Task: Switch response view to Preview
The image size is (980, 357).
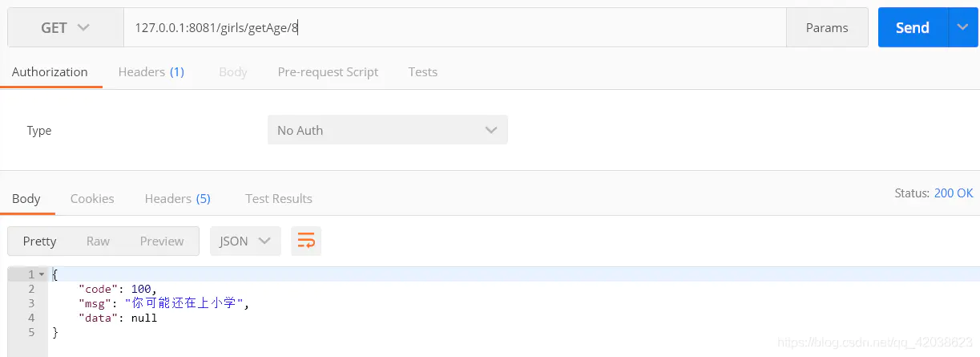Action: tap(162, 241)
